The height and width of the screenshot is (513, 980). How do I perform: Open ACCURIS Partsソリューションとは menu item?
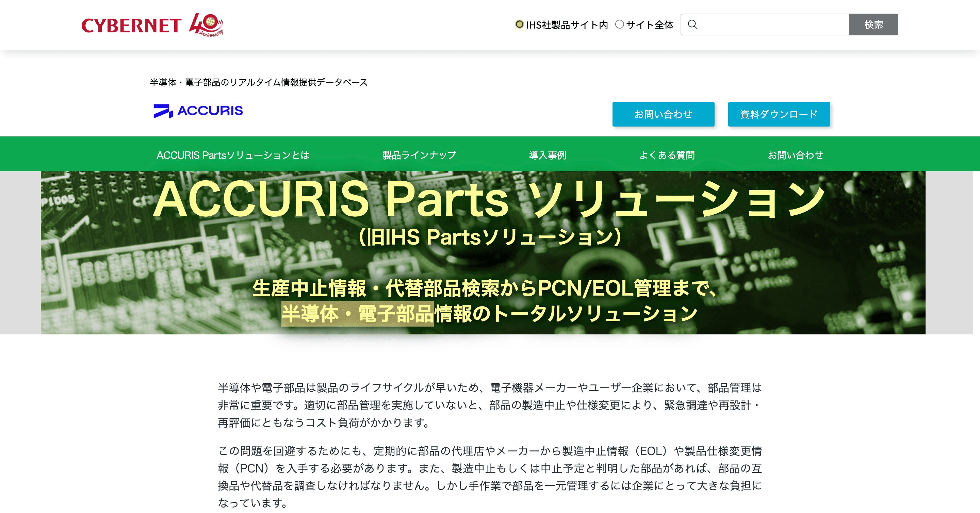click(x=233, y=155)
